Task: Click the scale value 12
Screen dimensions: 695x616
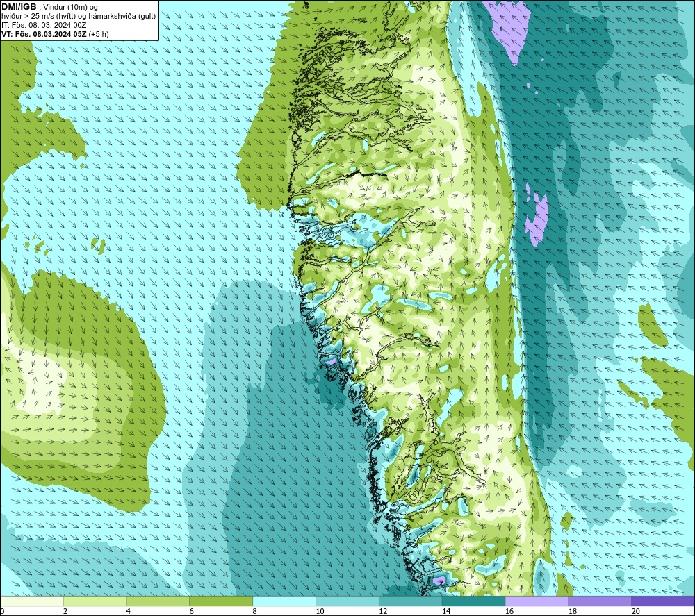Action: pos(383,611)
